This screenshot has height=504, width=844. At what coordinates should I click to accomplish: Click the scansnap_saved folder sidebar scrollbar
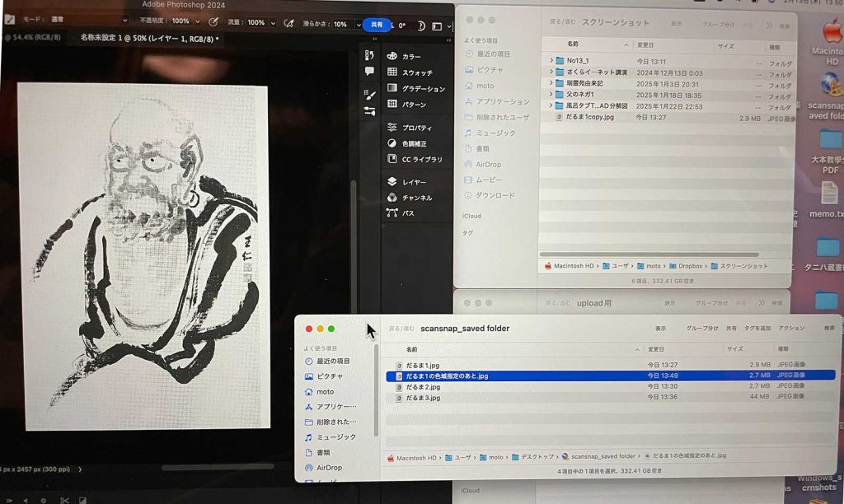pos(376,391)
